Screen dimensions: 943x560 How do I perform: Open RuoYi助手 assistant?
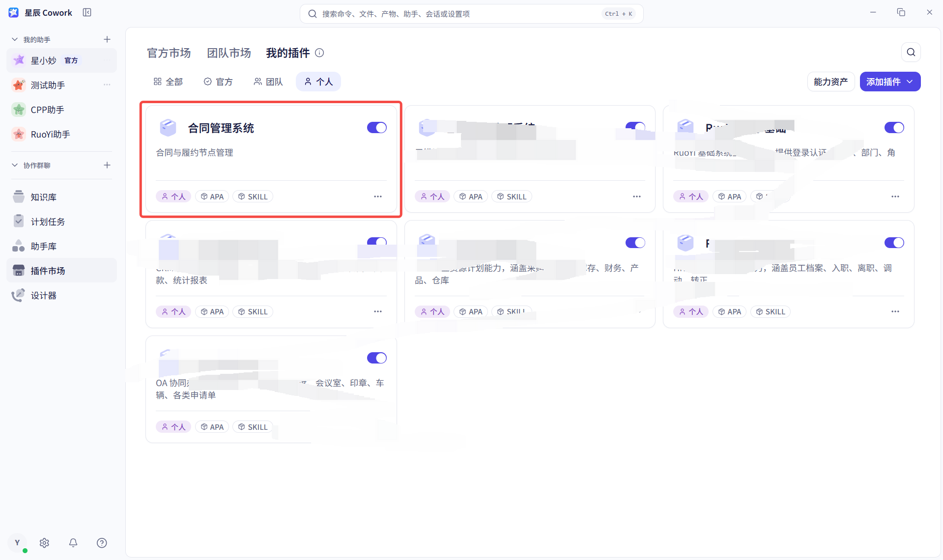point(61,134)
